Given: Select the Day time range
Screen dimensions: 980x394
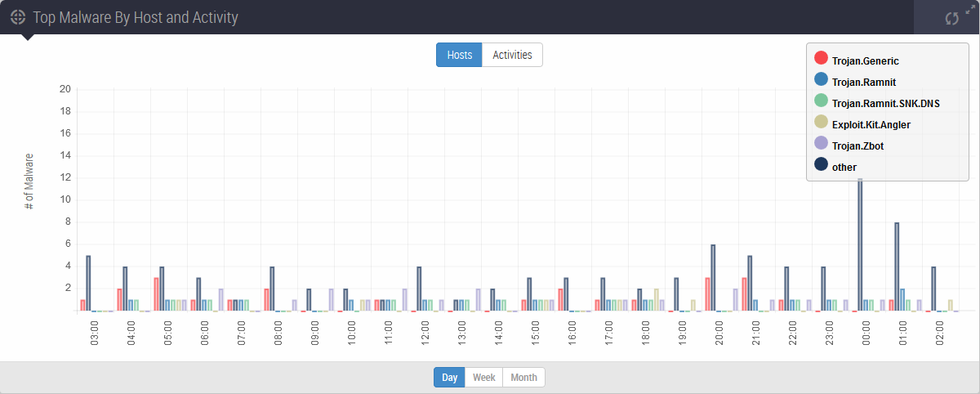Looking at the screenshot, I should point(449,378).
